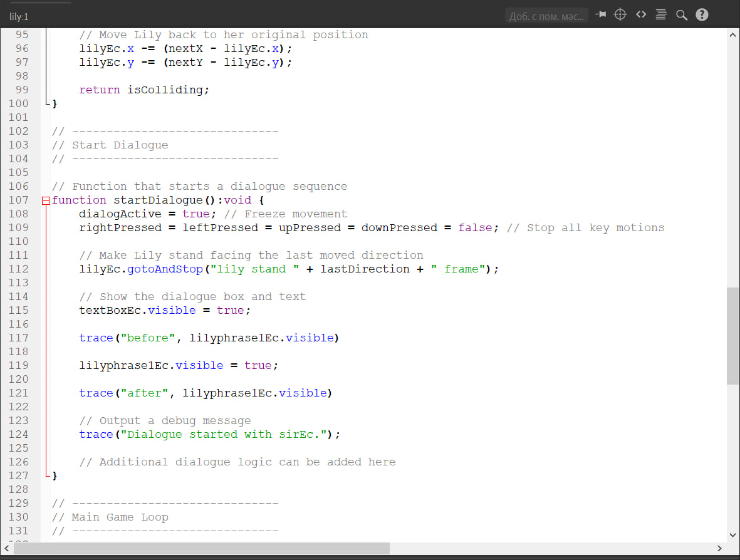
Task: Open the Find magnifier tool
Action: [x=682, y=15]
